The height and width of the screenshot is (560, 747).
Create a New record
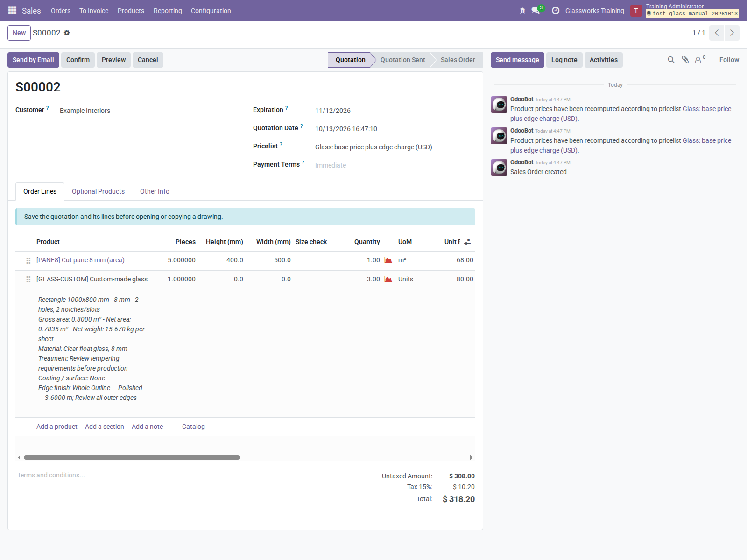(19, 33)
